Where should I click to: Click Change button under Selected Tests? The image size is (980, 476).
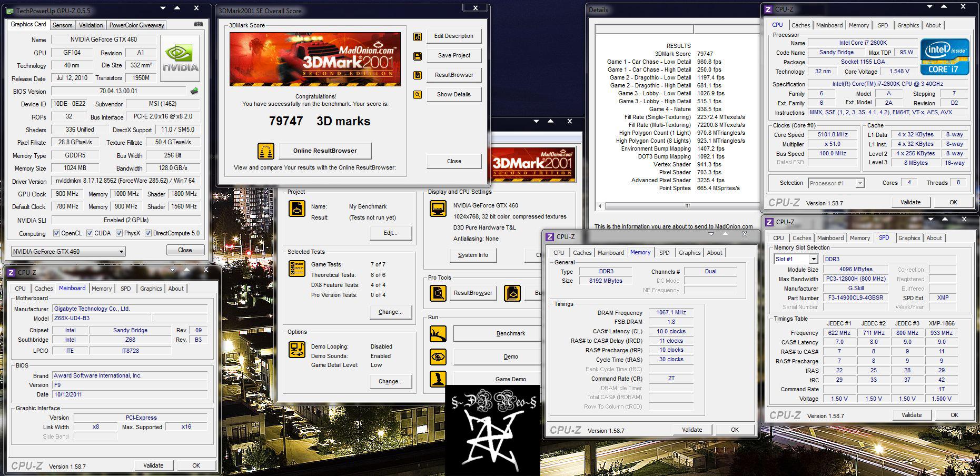(391, 312)
